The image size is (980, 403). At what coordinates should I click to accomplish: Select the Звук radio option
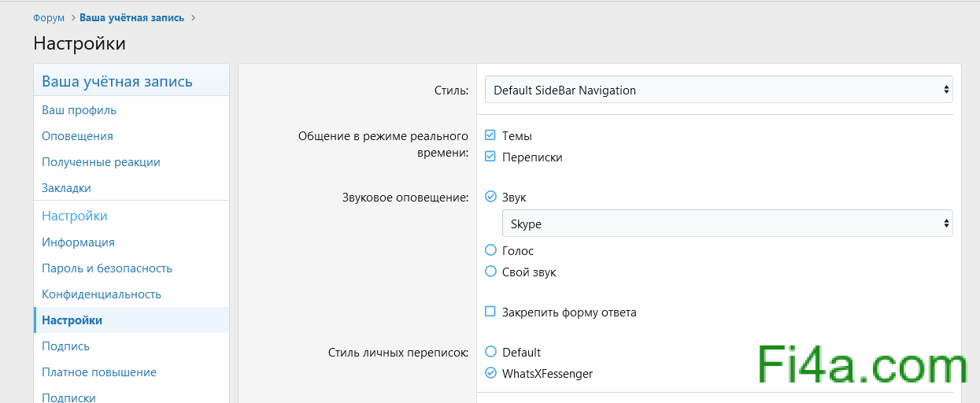click(491, 197)
